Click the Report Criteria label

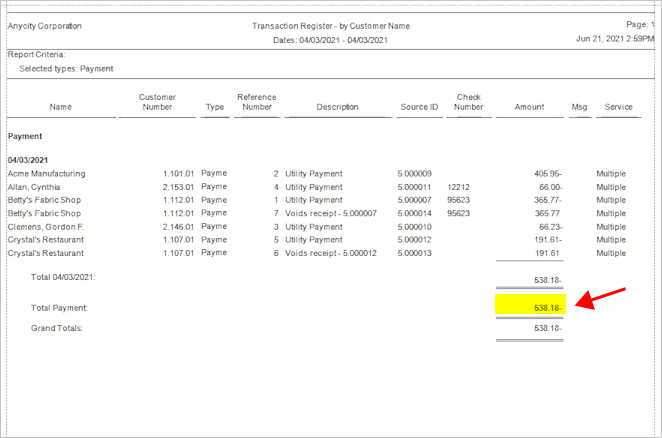pos(37,54)
